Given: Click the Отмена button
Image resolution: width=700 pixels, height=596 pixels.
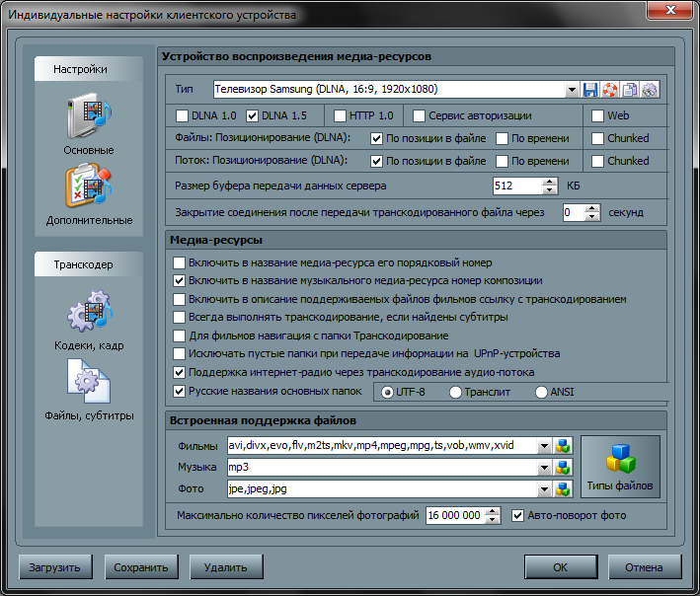Looking at the screenshot, I should tap(645, 567).
